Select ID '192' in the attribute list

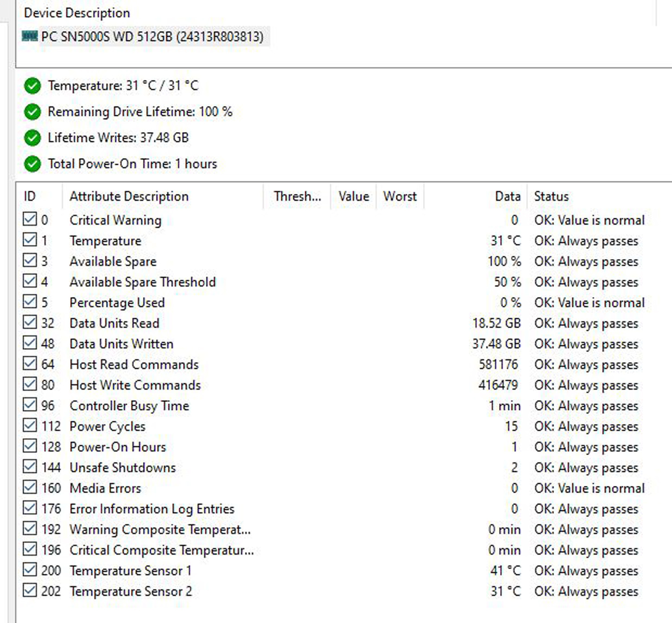pos(51,529)
